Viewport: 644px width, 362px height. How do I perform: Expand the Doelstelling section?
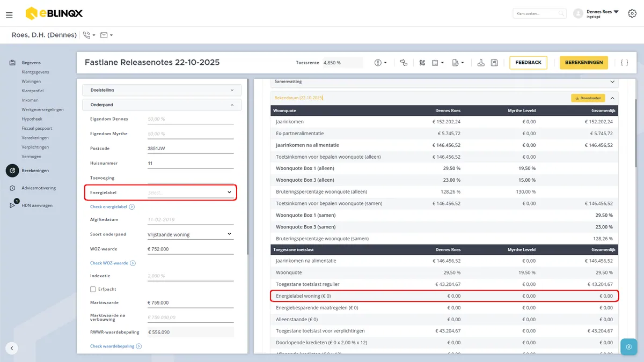point(162,90)
